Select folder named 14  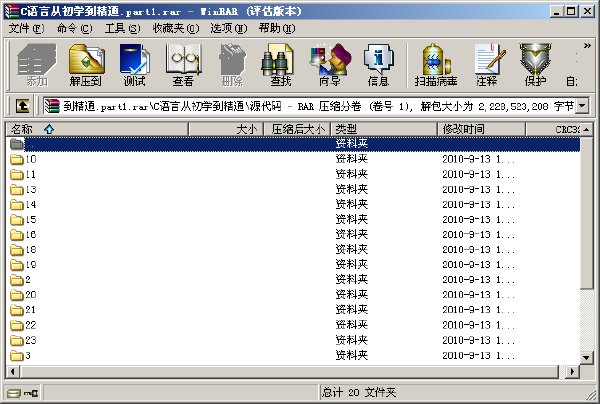[293, 204]
